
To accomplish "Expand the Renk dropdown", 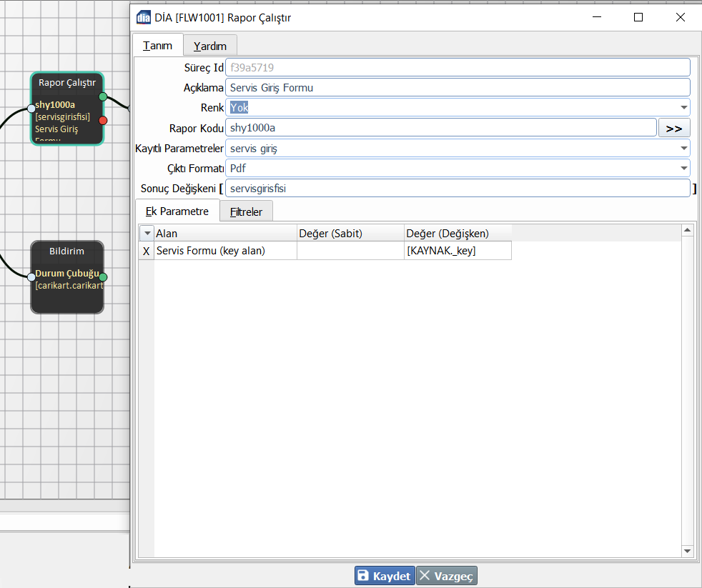I will pos(684,108).
